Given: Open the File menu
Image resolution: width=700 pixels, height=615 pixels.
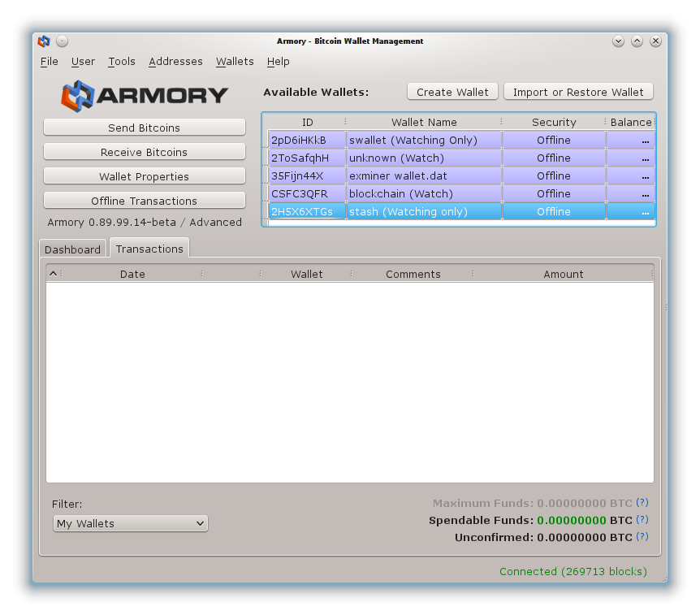Looking at the screenshot, I should pyautogui.click(x=49, y=61).
